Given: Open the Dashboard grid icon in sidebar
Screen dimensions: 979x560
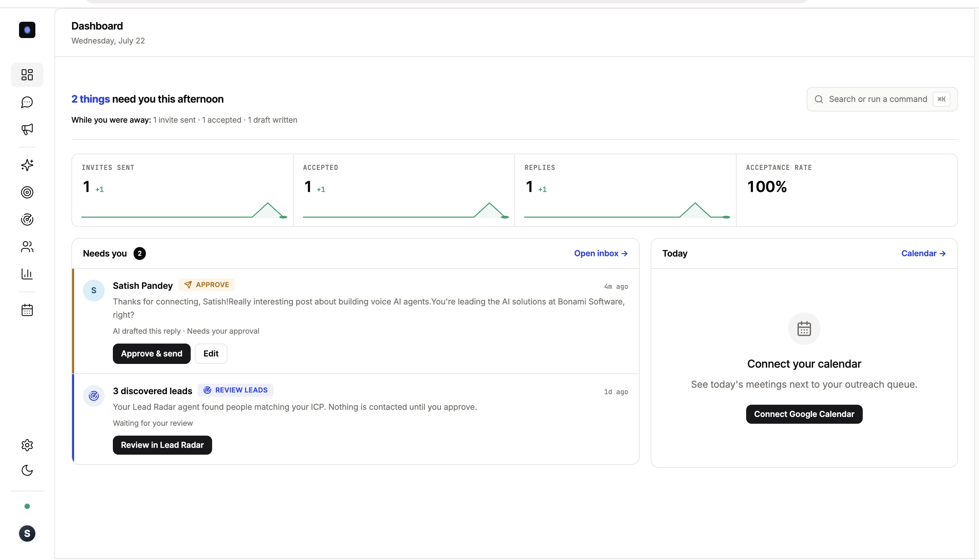Looking at the screenshot, I should click(27, 75).
